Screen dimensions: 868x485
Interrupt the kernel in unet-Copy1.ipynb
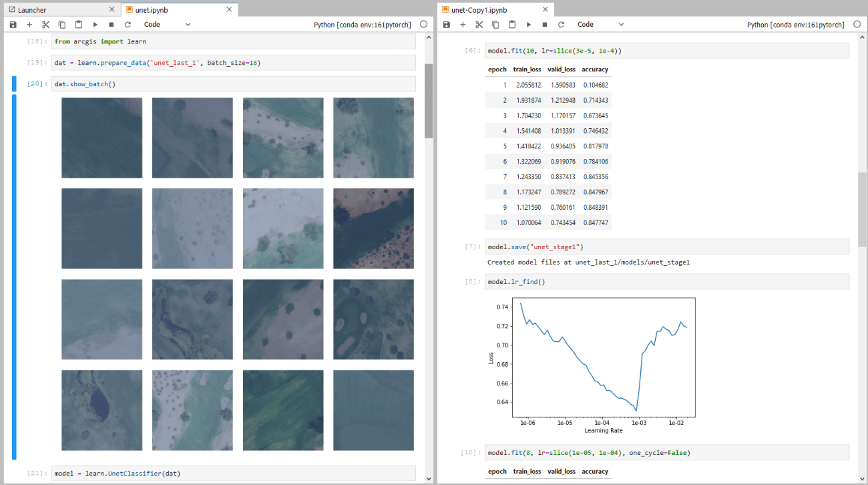(x=545, y=25)
